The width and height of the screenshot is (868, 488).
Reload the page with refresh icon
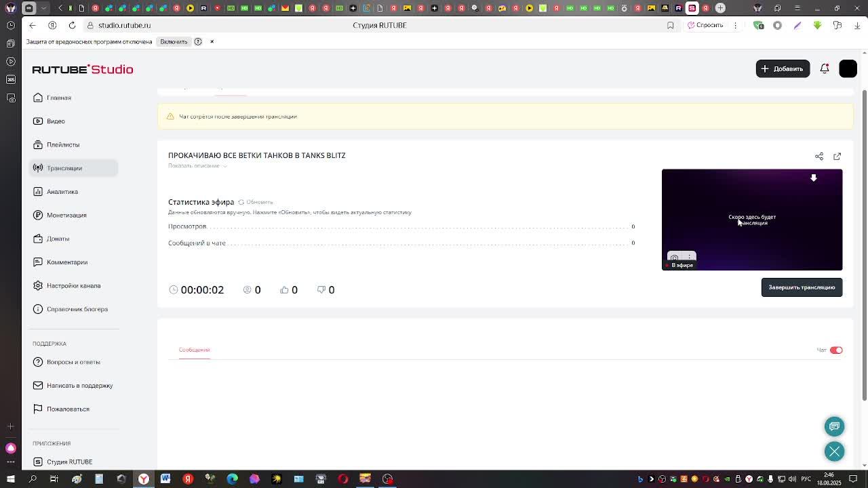(72, 25)
